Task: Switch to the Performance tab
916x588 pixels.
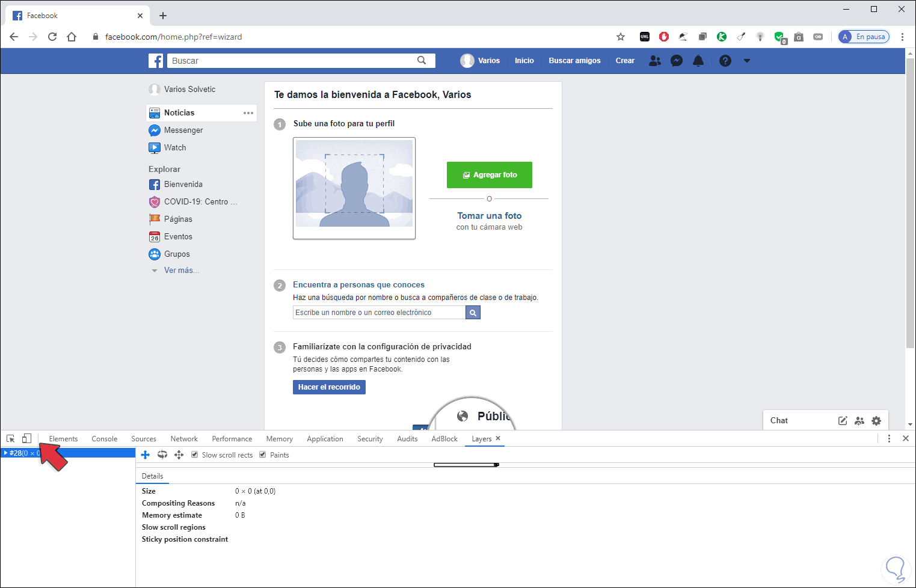Action: [x=232, y=439]
